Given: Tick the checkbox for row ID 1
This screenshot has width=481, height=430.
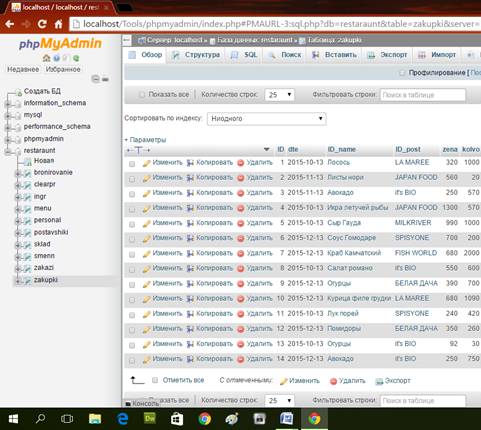Looking at the screenshot, I should click(132, 164).
